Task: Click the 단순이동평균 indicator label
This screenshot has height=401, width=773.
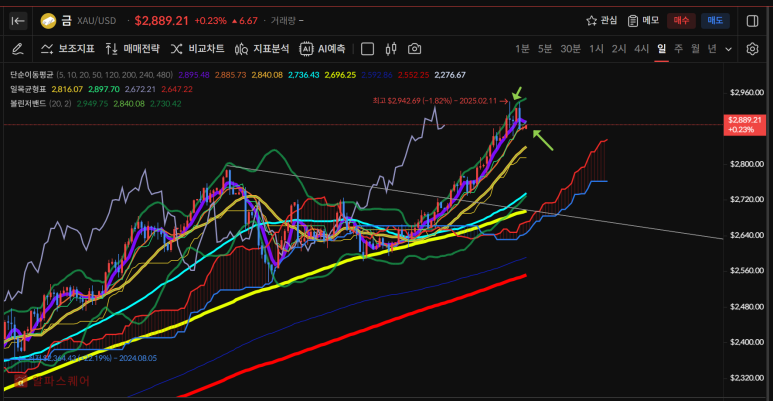Action: tap(32, 75)
